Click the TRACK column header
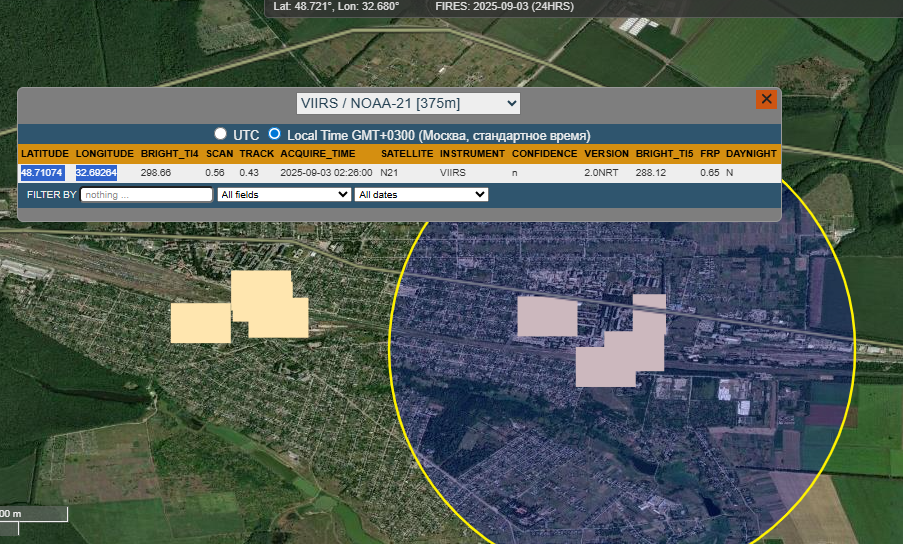 256,154
